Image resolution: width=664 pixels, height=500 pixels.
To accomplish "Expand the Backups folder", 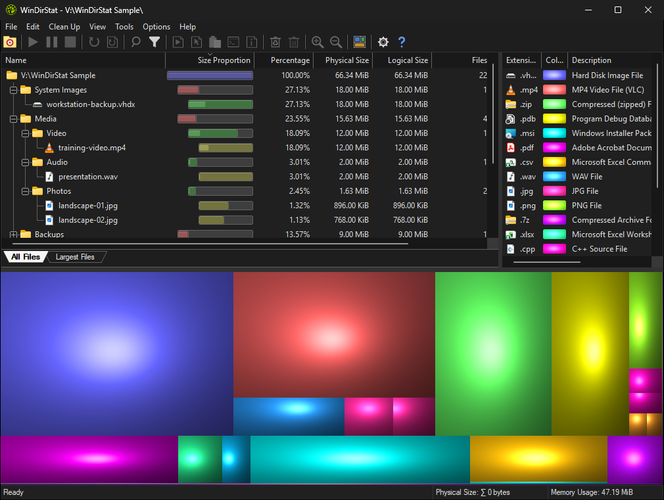I will pyautogui.click(x=14, y=234).
